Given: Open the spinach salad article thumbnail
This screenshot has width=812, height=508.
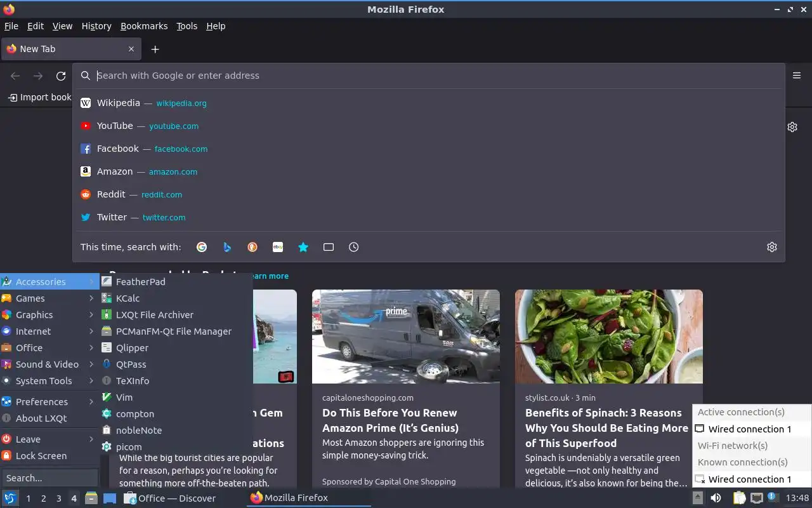Looking at the screenshot, I should [609, 337].
